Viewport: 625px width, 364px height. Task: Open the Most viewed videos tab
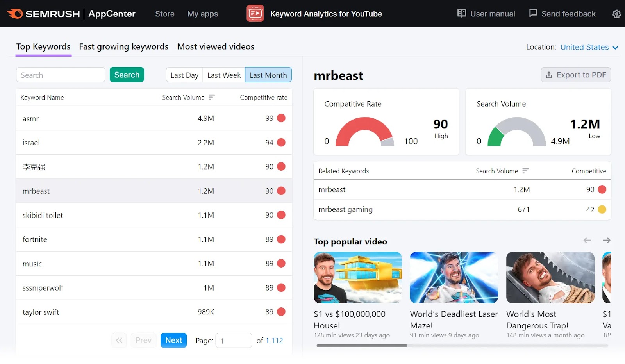[x=216, y=46]
